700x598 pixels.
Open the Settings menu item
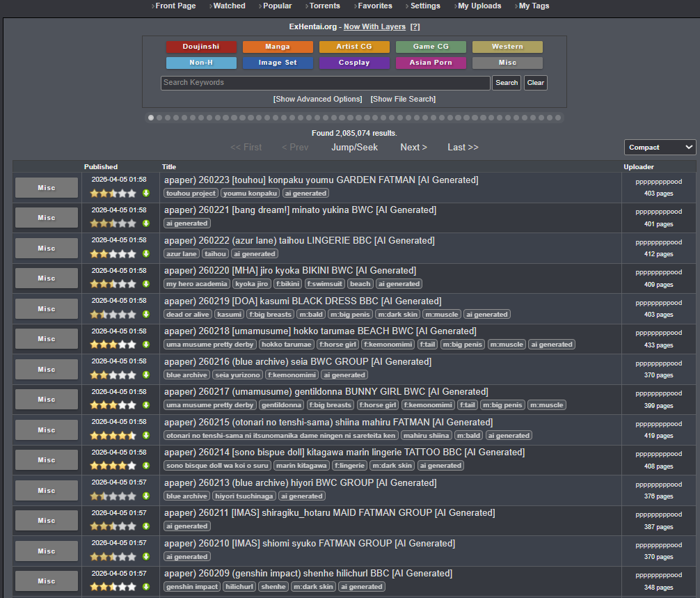point(425,6)
